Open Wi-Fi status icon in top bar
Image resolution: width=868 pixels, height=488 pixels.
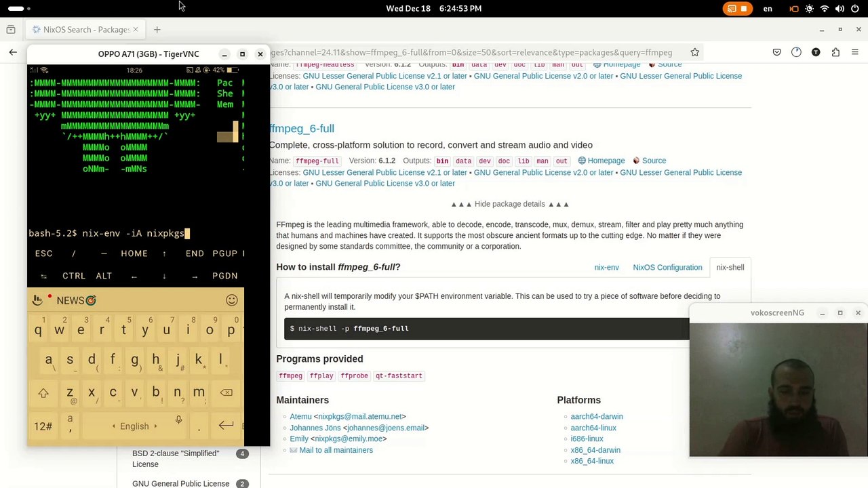[x=825, y=9]
